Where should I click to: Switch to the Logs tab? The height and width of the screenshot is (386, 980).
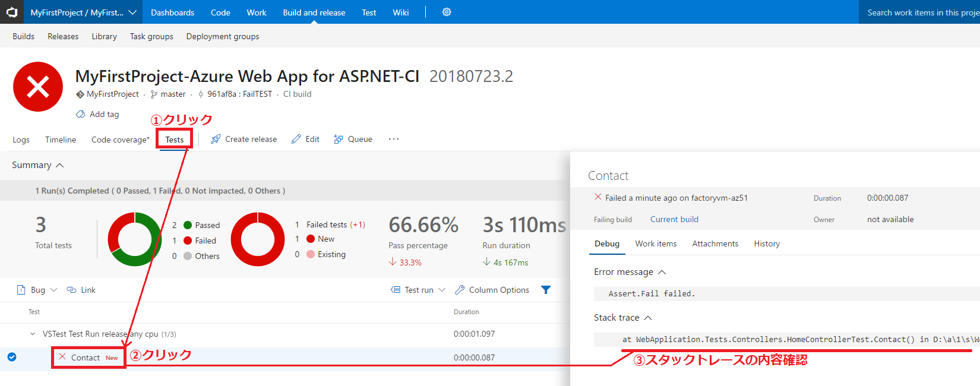pos(21,140)
